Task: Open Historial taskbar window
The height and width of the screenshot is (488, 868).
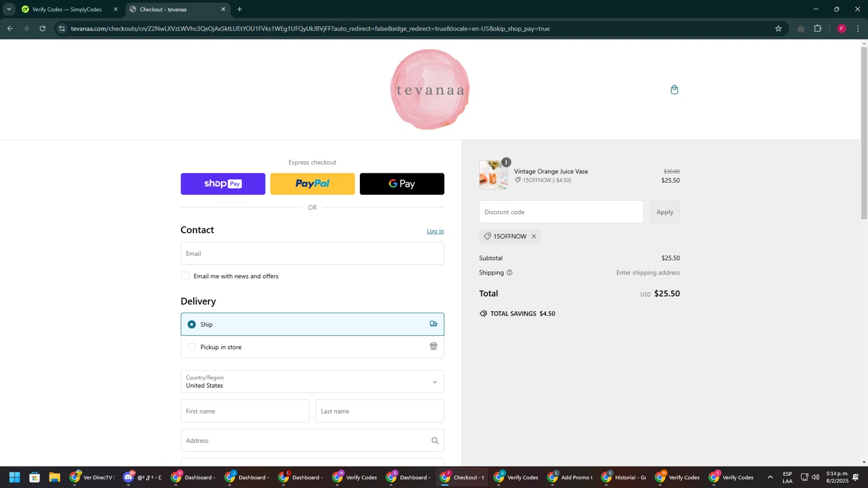Action: (624, 478)
